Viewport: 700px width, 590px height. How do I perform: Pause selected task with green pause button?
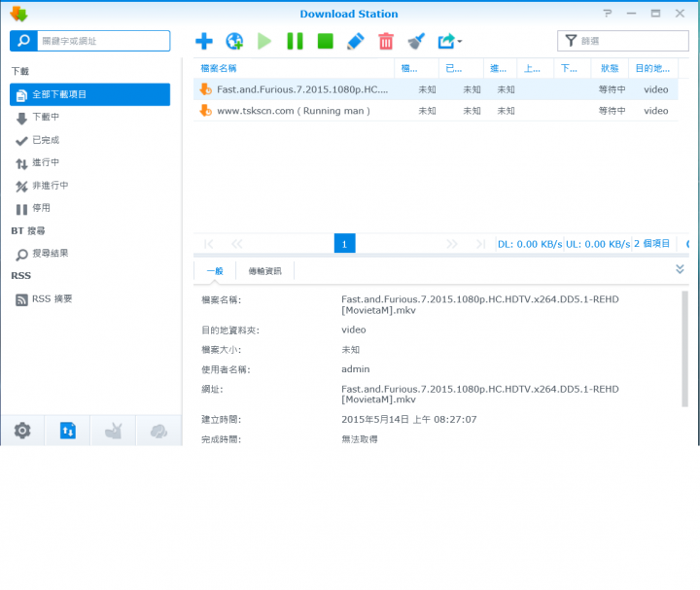(x=295, y=41)
